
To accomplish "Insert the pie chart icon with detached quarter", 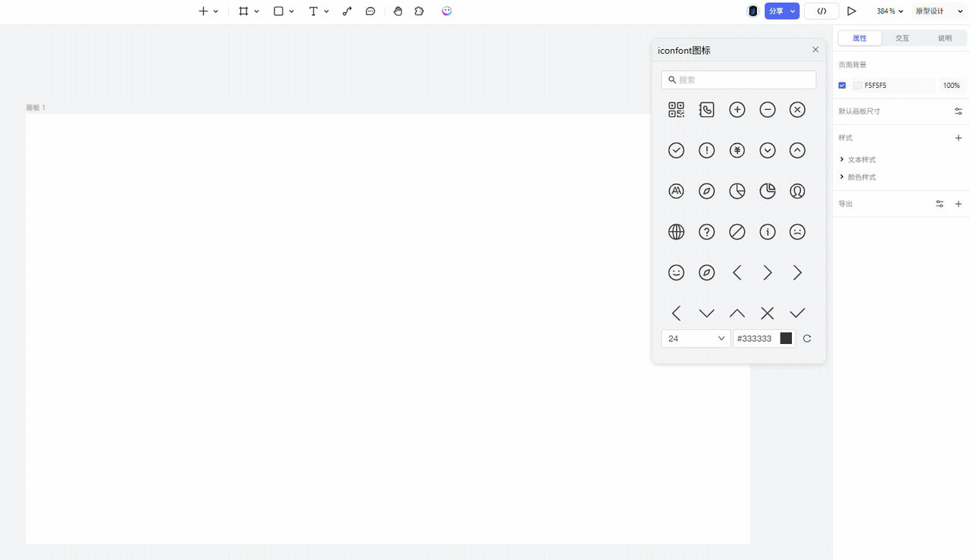I will [x=768, y=191].
